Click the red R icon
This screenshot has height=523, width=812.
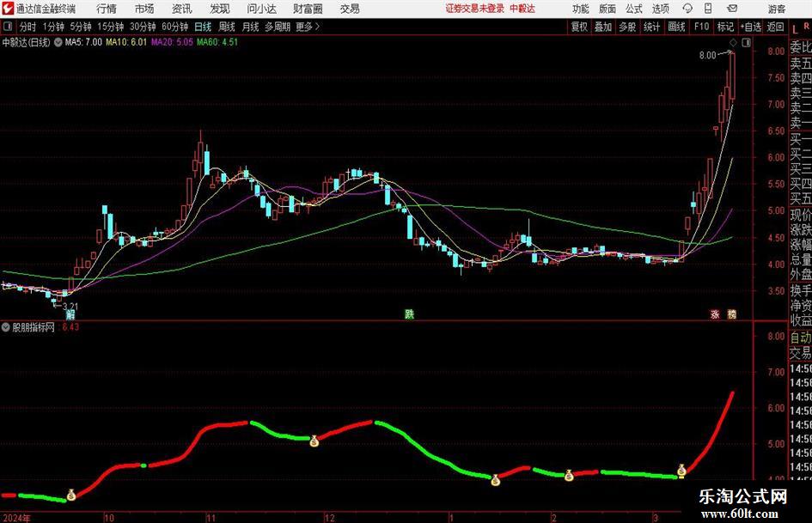tap(806, 26)
